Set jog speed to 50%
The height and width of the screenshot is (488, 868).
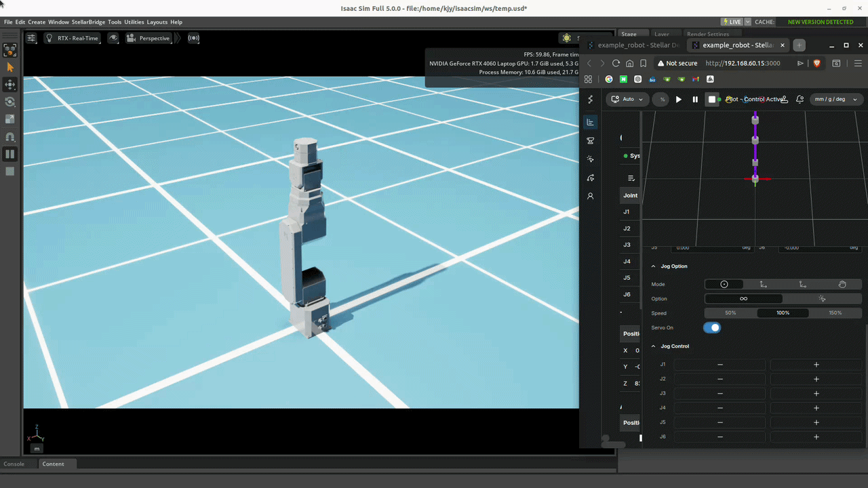click(x=730, y=313)
